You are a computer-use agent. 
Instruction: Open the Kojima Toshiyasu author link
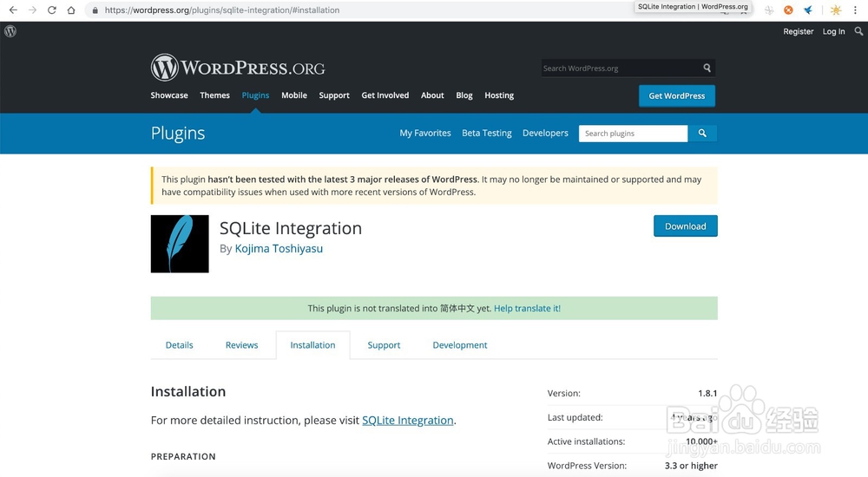click(x=279, y=249)
